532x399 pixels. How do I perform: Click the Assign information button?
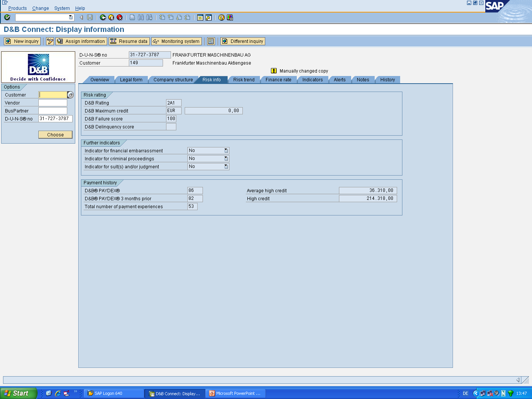coord(81,41)
